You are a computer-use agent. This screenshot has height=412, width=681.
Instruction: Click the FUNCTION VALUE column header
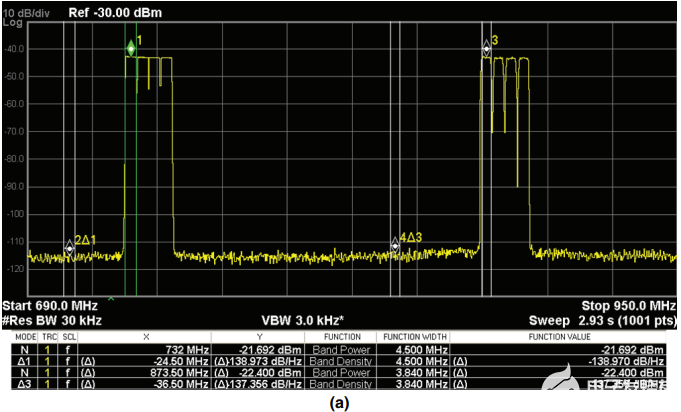click(559, 337)
